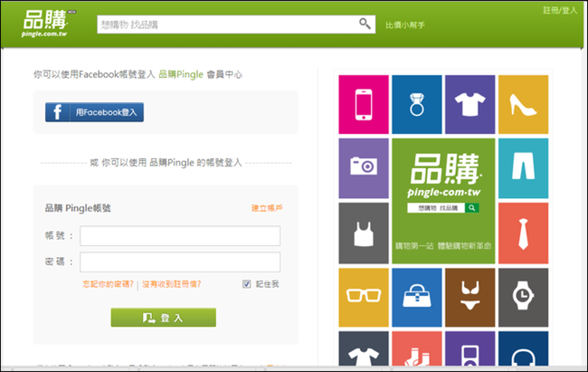This screenshot has width=588, height=372.
Task: Open the diamond ring jewelry tile
Action: (416, 105)
